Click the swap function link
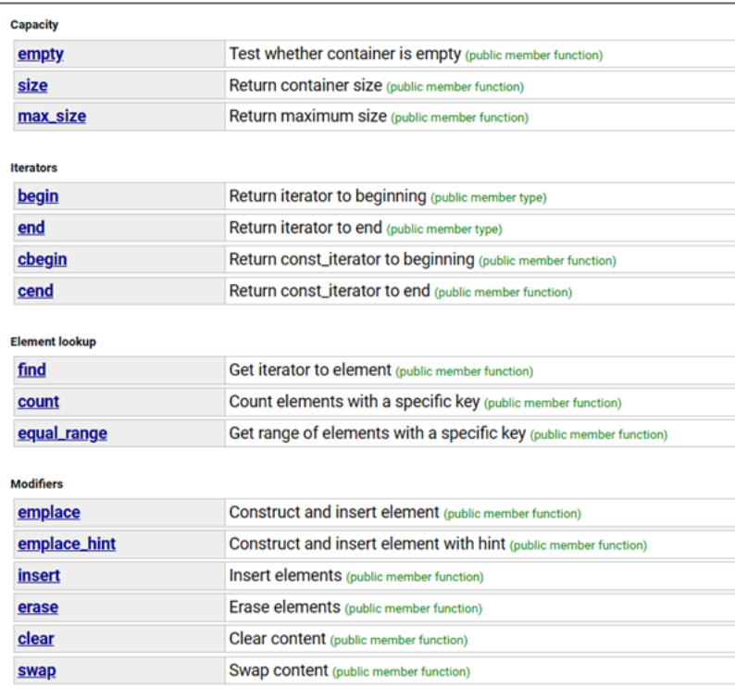Viewport: 735px width, 700px height. [36, 670]
